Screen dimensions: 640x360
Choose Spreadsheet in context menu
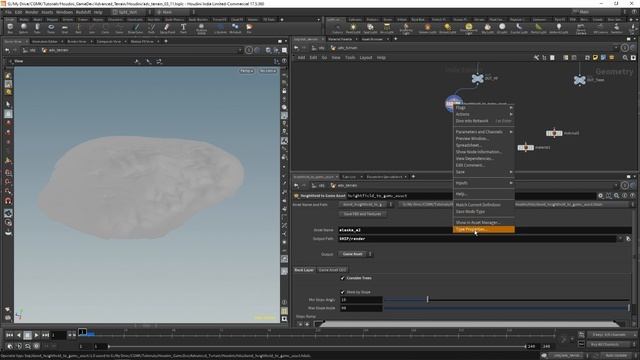pos(484,145)
